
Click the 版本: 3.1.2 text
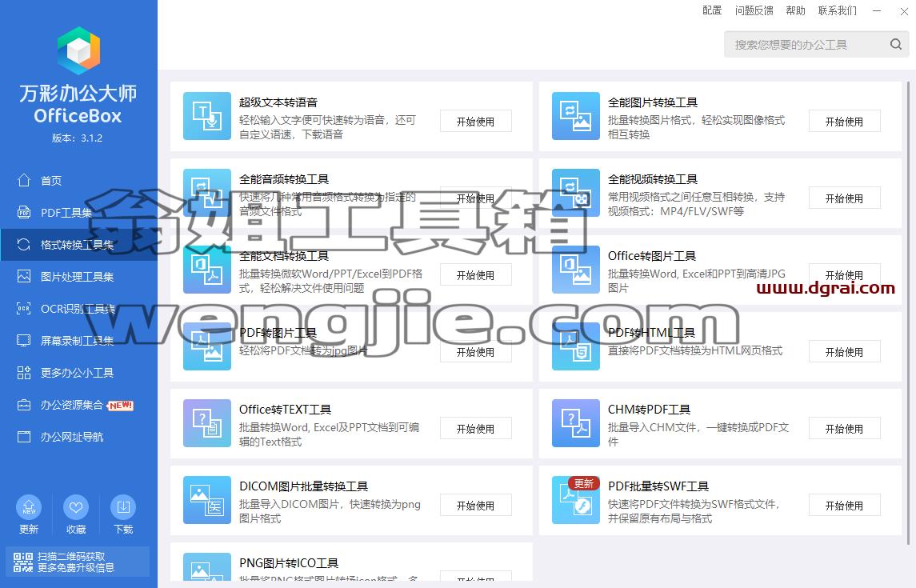77,138
